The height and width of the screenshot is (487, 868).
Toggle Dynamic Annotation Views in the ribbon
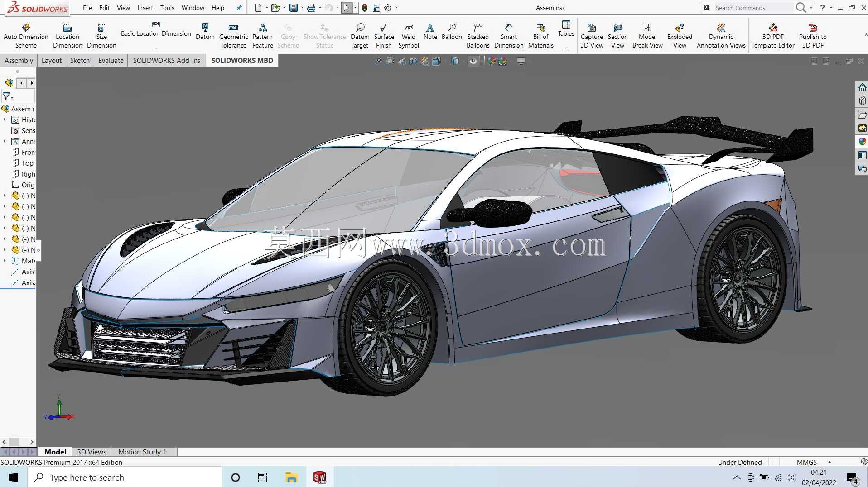721,36
